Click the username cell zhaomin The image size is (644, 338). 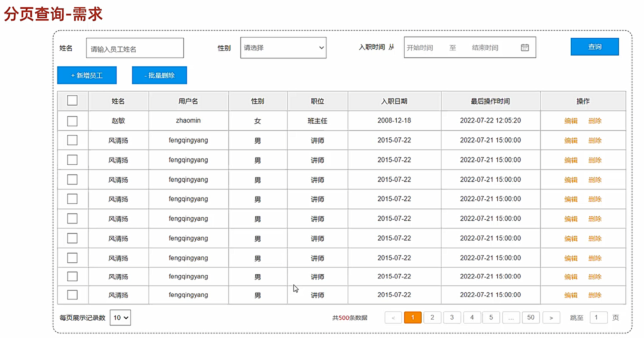[188, 121]
